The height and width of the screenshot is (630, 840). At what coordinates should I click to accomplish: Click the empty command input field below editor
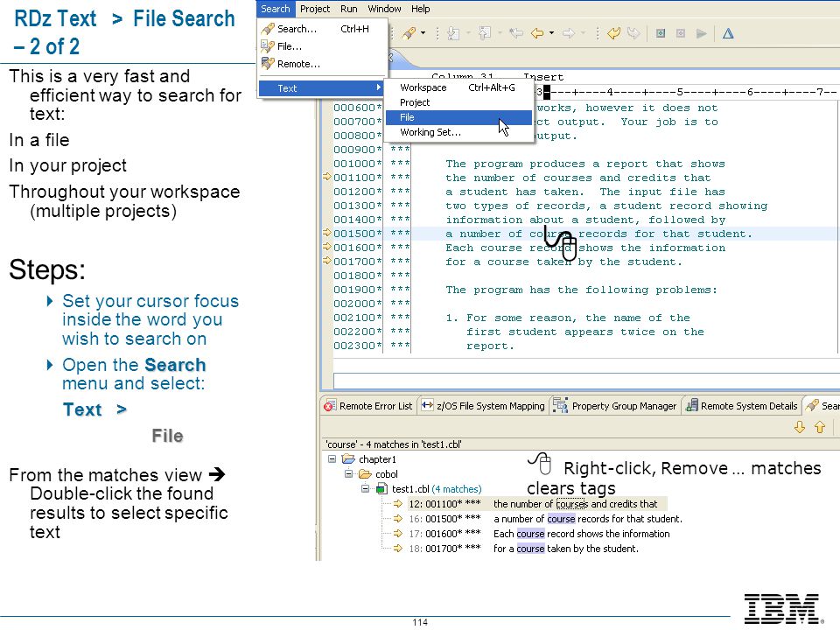(586, 381)
